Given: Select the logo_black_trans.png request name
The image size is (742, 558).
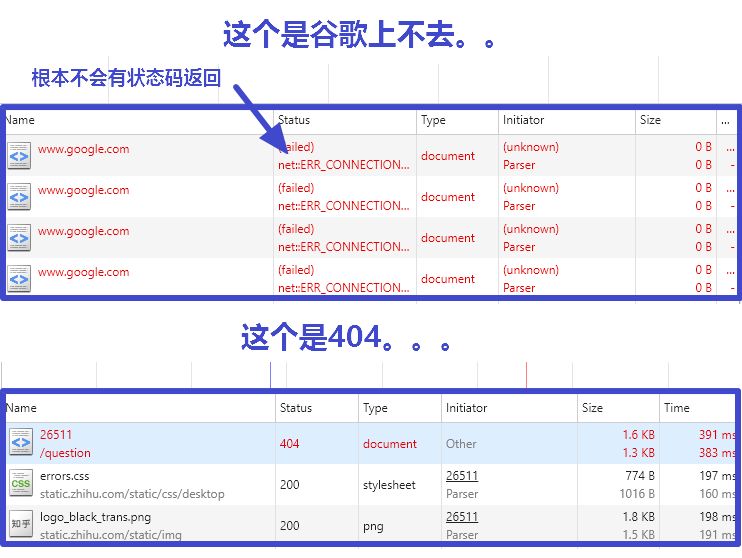Looking at the screenshot, I should pyautogui.click(x=95, y=517).
